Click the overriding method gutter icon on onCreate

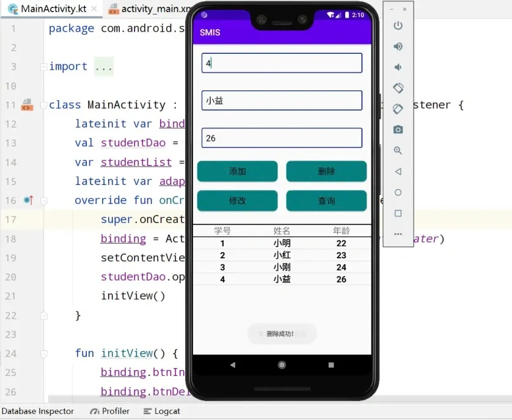click(26, 200)
